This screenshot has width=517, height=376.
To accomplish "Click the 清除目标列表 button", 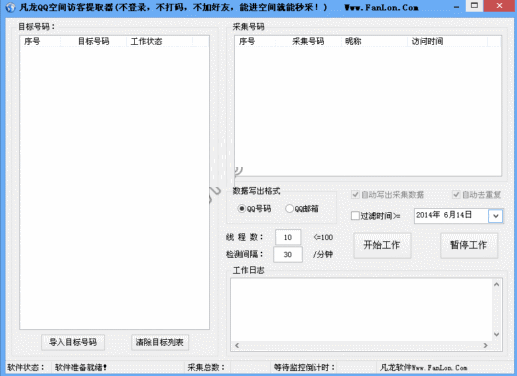I will pos(160,342).
